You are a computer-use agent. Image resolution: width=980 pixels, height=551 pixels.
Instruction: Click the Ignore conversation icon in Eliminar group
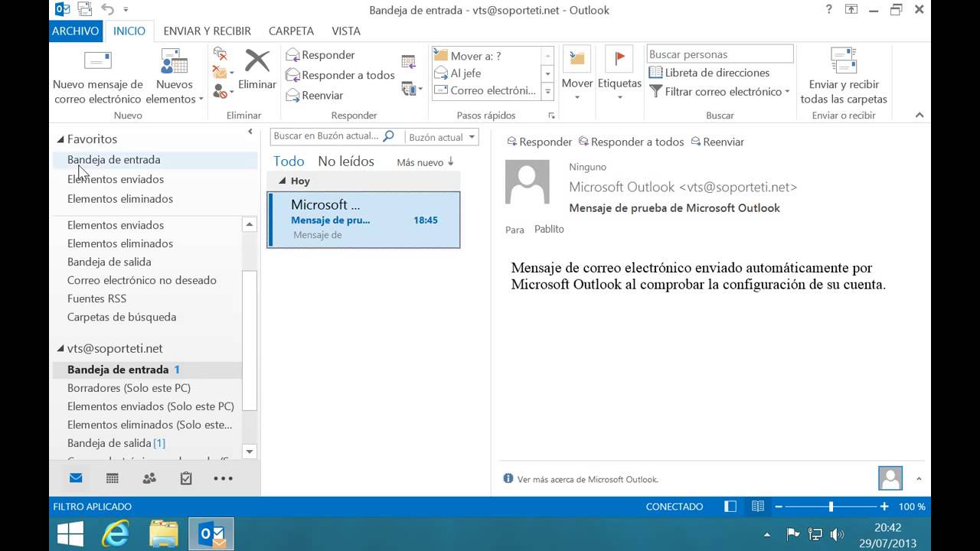pyautogui.click(x=220, y=54)
